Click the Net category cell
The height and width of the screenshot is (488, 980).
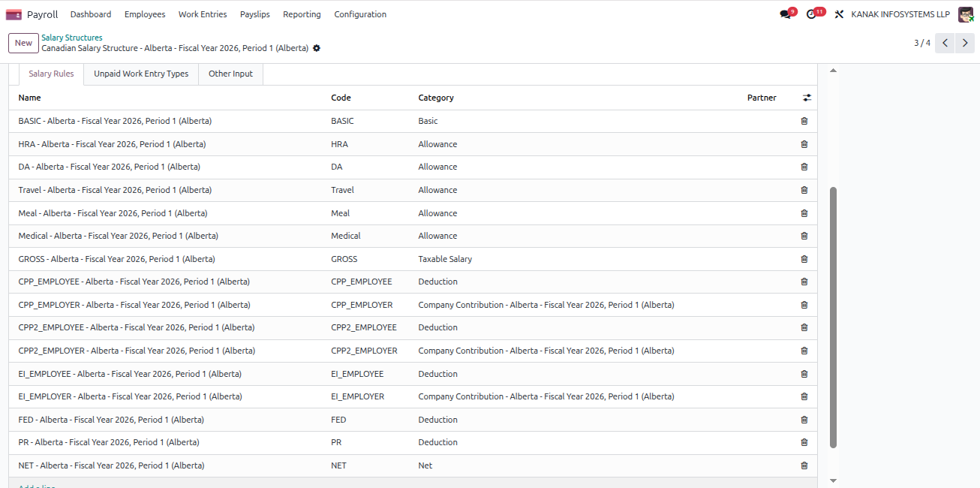425,465
